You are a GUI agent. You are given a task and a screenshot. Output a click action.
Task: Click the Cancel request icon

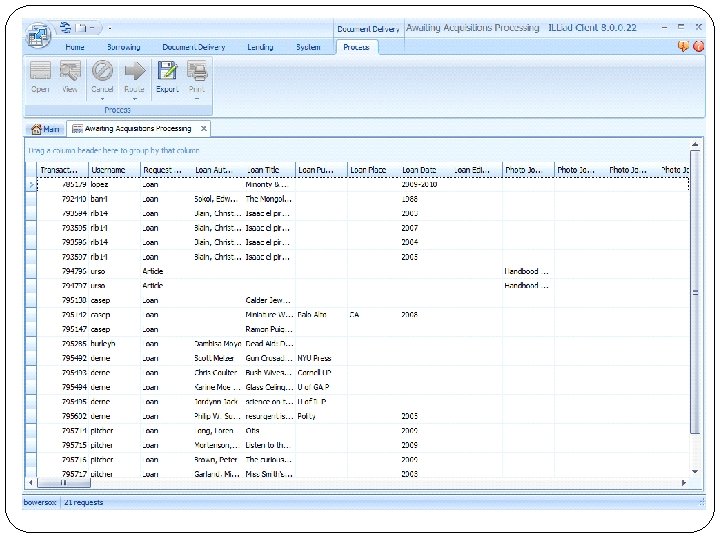102,72
